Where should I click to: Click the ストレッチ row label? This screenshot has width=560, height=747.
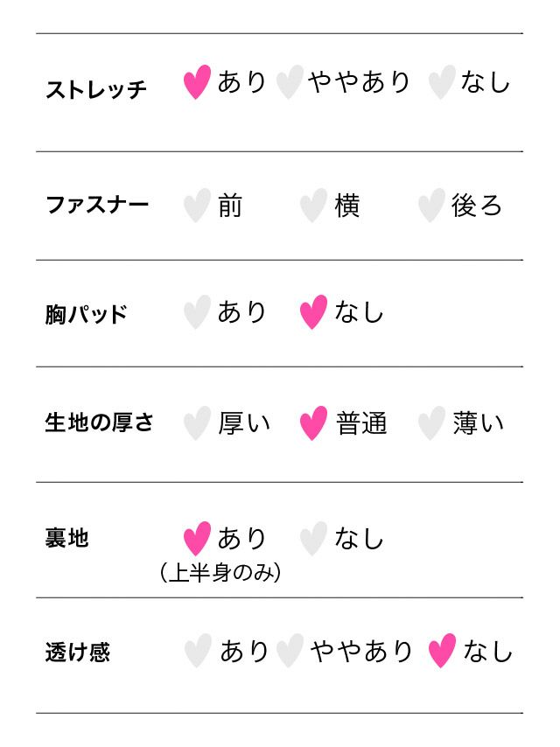[95, 89]
